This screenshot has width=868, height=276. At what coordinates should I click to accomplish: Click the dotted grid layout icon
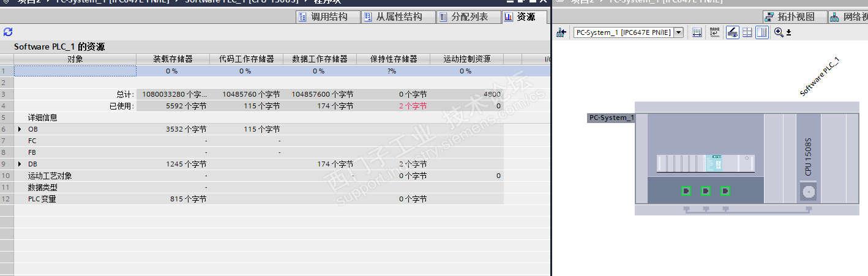tap(747, 32)
